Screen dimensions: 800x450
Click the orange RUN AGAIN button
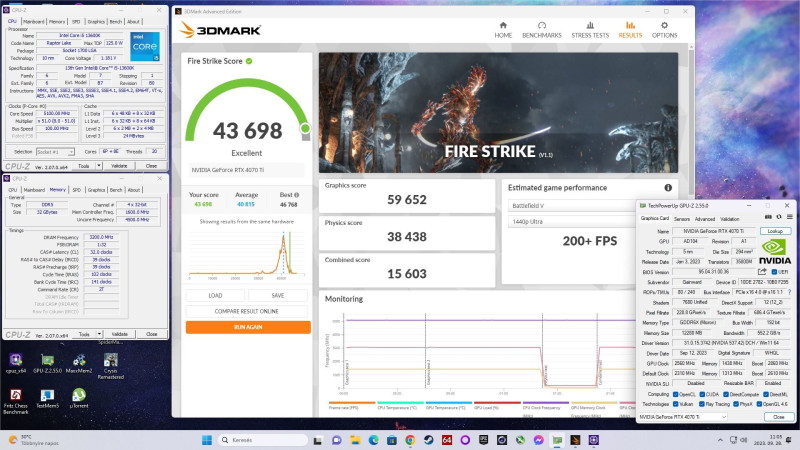(248, 327)
